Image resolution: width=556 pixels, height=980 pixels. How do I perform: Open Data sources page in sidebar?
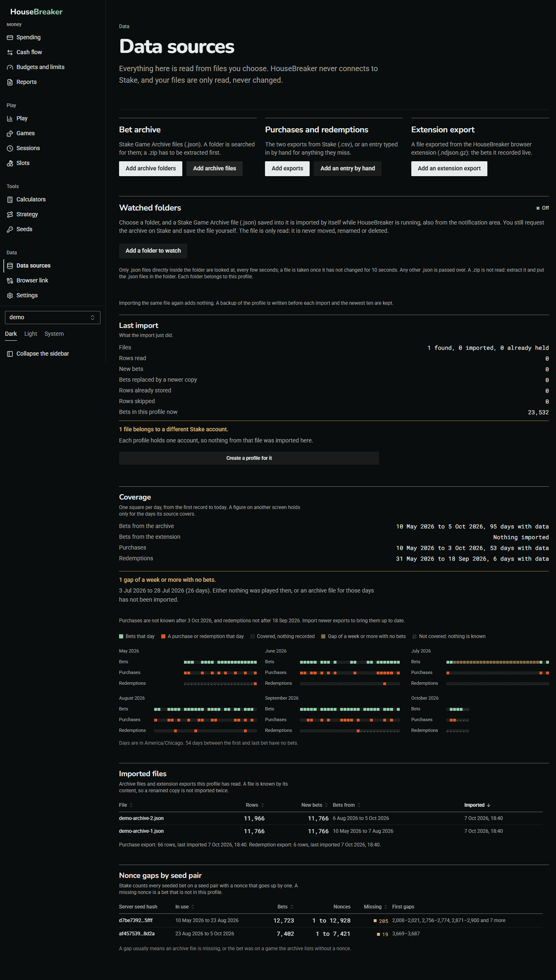(52, 266)
